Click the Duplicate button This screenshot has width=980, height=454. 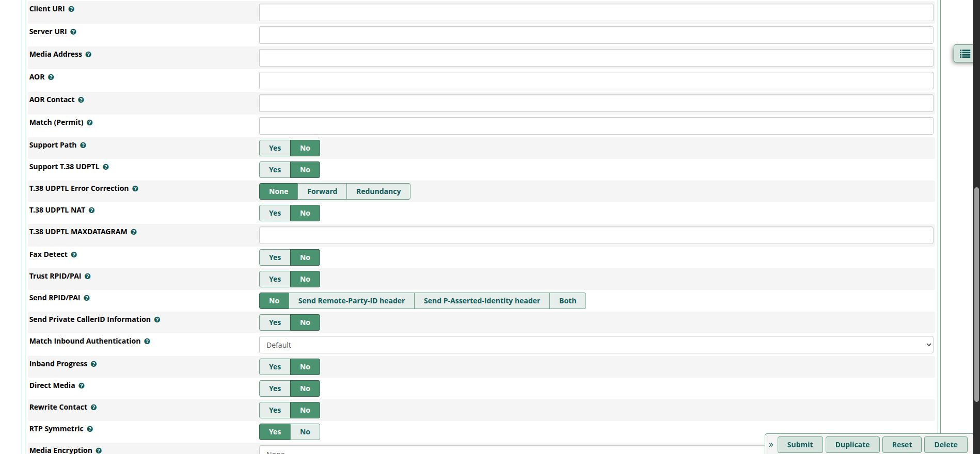(x=852, y=445)
